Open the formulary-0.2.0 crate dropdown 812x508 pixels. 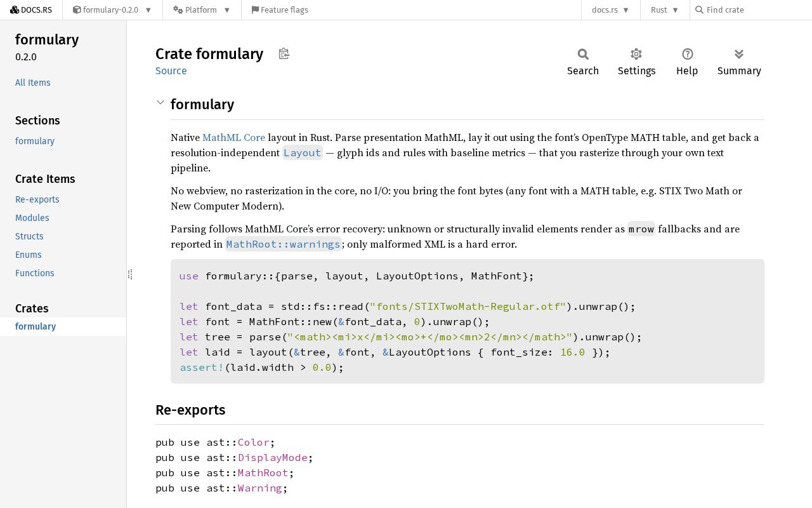(x=112, y=10)
